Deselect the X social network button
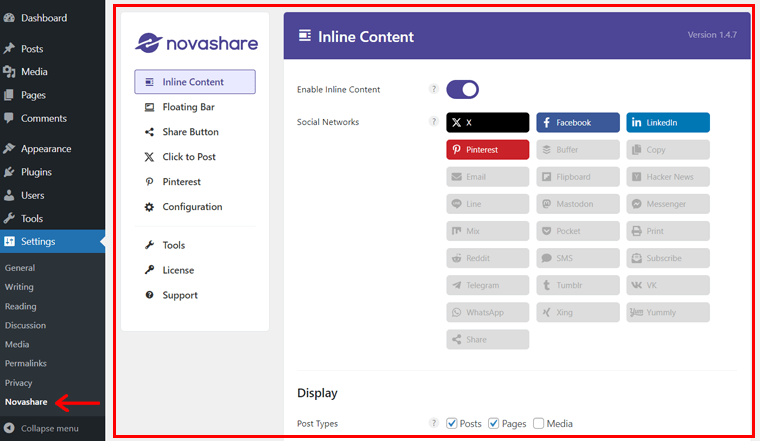The width and height of the screenshot is (760, 441). coord(488,123)
